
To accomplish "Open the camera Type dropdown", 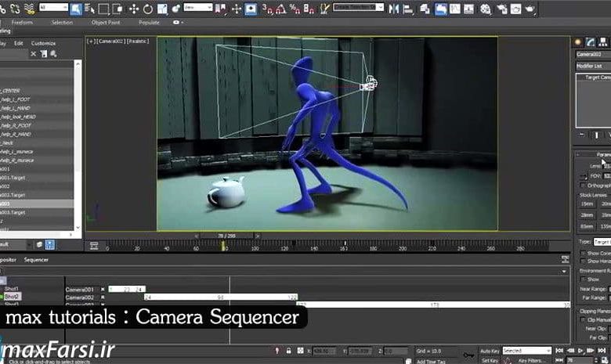I will 602,242.
